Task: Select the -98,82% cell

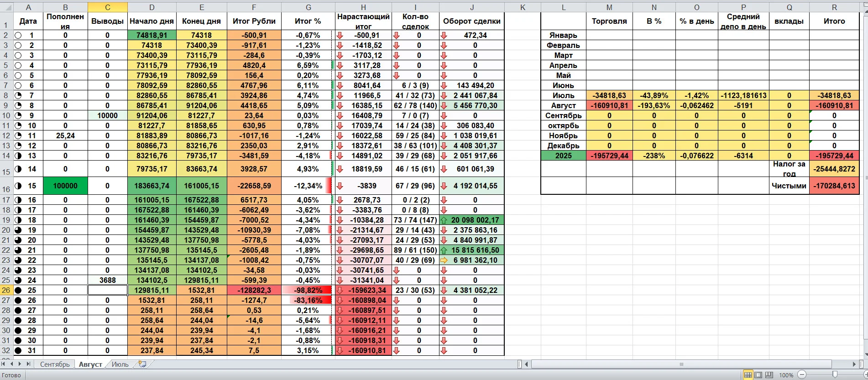Action: (309, 290)
